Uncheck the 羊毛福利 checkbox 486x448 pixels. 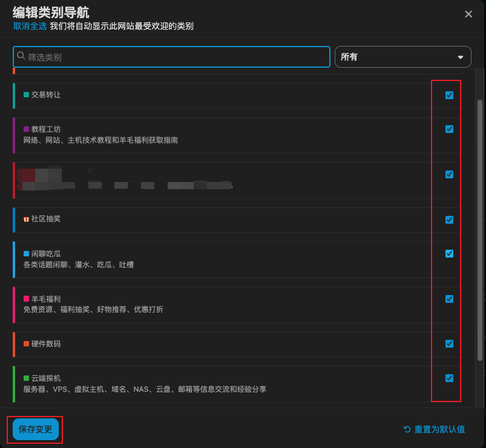449,299
